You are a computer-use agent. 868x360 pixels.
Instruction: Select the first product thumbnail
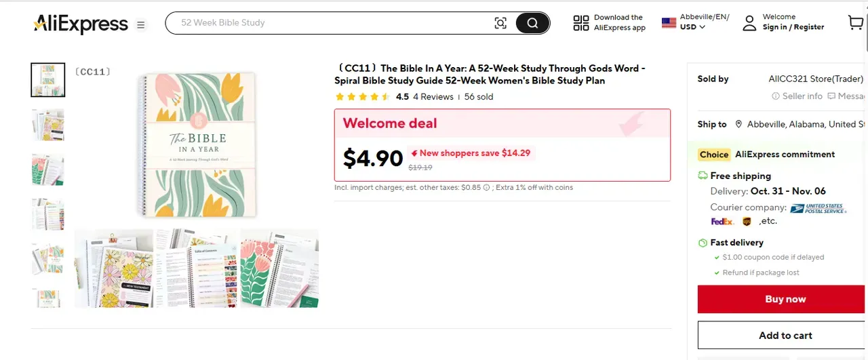click(48, 80)
